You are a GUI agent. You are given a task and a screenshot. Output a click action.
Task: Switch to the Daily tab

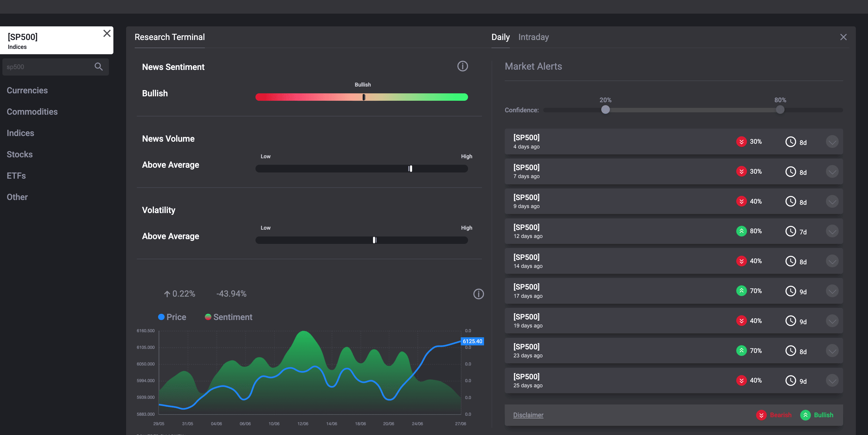pyautogui.click(x=500, y=37)
